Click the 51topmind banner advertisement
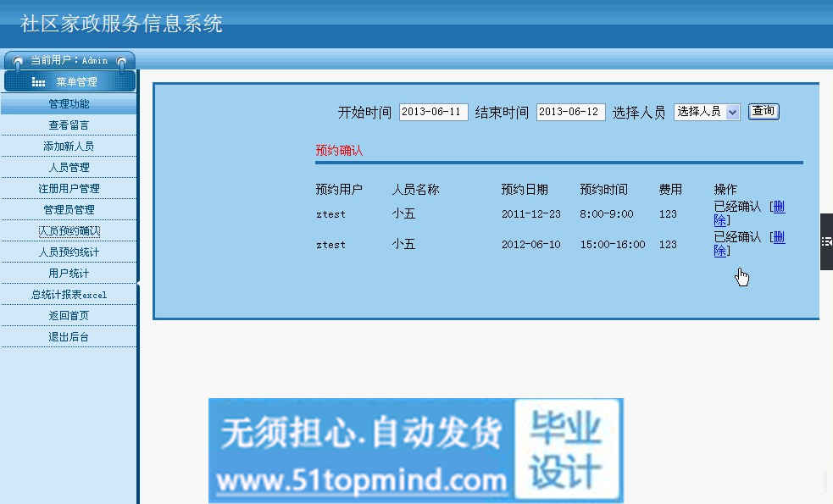The image size is (833, 504). tap(416, 450)
